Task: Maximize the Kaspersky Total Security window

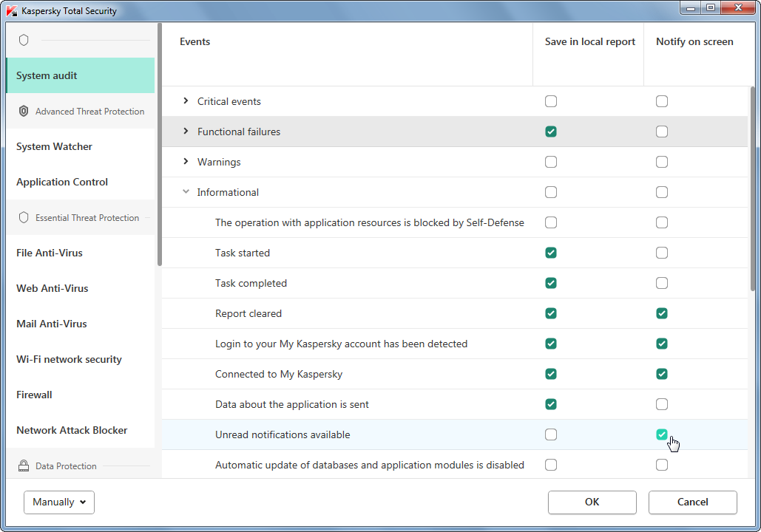Action: pos(711,8)
